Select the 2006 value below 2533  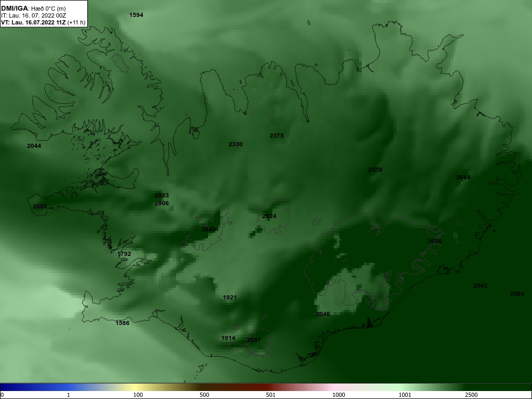162,203
